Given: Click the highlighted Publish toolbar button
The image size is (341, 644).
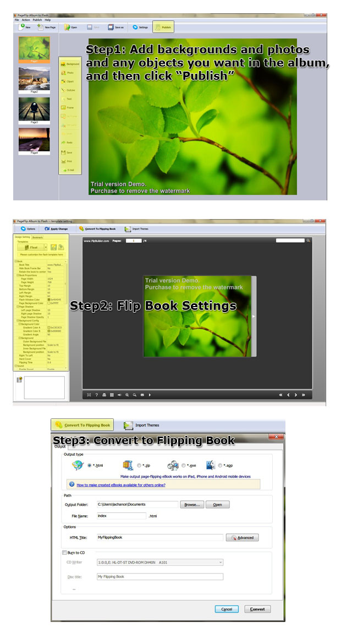Looking at the screenshot, I should pos(163,27).
